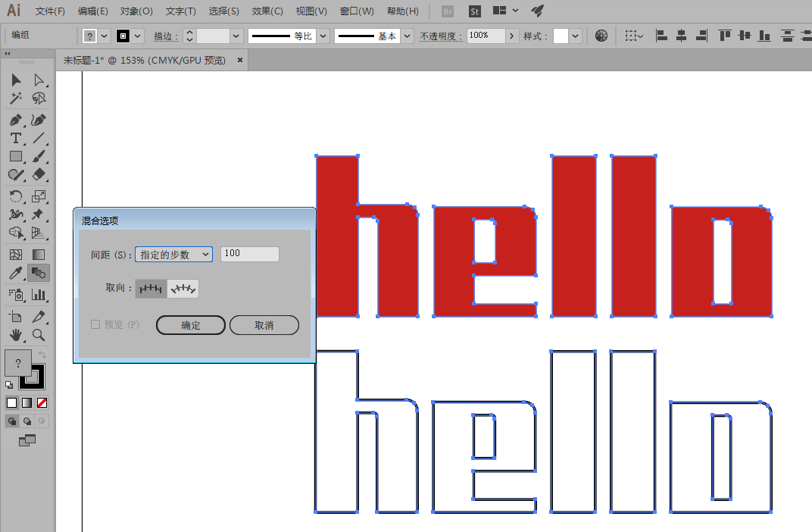Viewport: 812px width, 532px height.
Task: Choose the Magic Wand tool
Action: click(16, 98)
